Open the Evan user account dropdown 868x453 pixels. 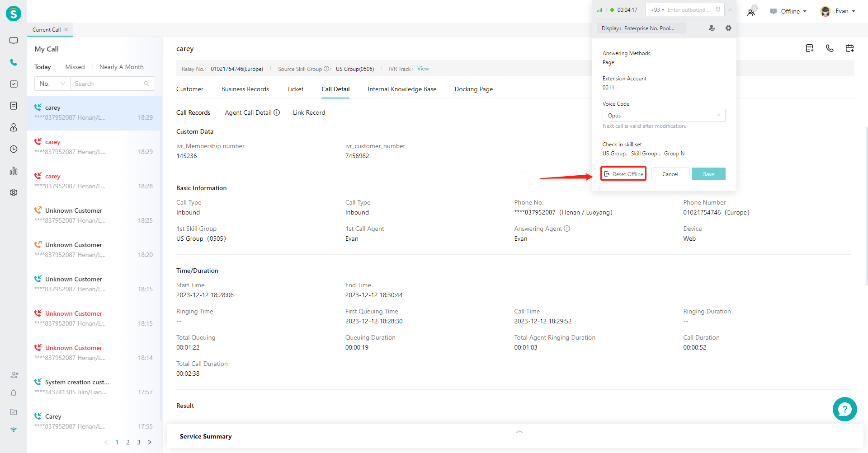tap(838, 11)
